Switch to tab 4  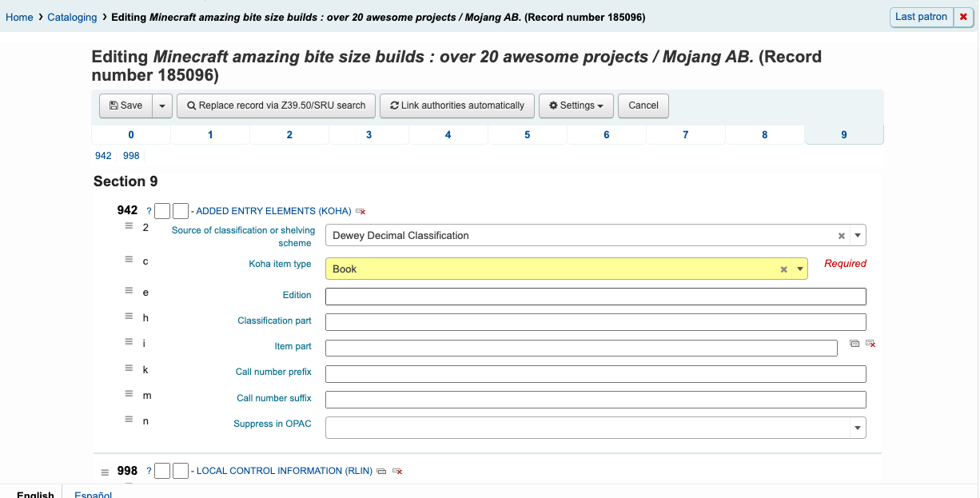[x=448, y=135]
